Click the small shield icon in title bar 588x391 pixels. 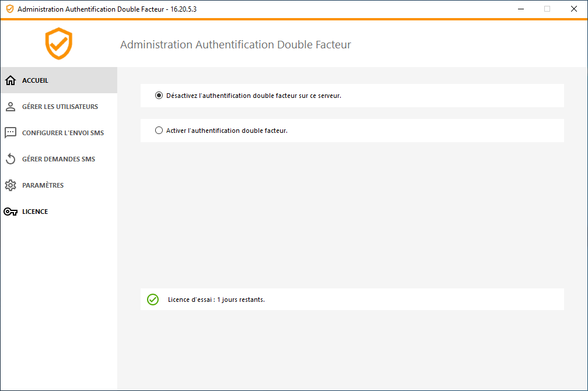pyautogui.click(x=10, y=9)
